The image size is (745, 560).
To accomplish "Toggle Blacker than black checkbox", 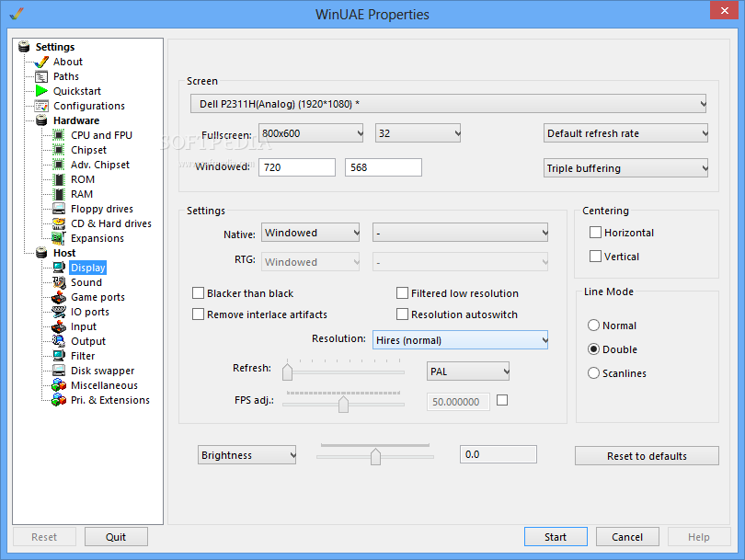I will click(198, 293).
